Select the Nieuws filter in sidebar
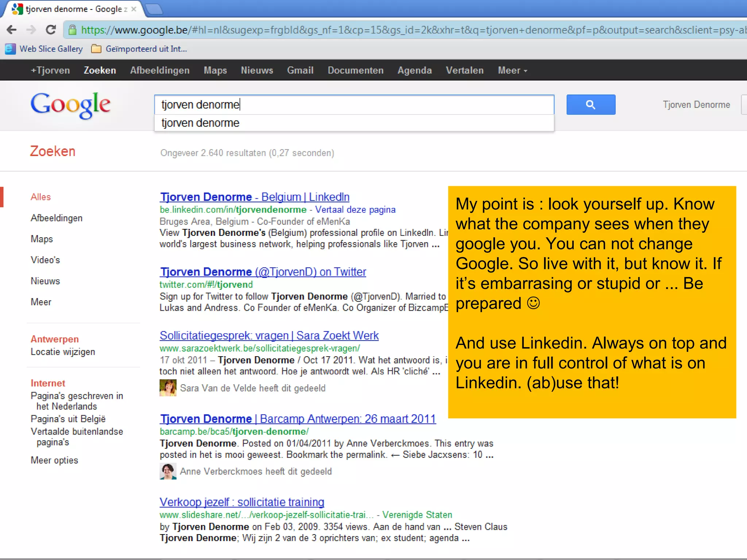Screen dimensions: 747x560 pyautogui.click(x=45, y=281)
